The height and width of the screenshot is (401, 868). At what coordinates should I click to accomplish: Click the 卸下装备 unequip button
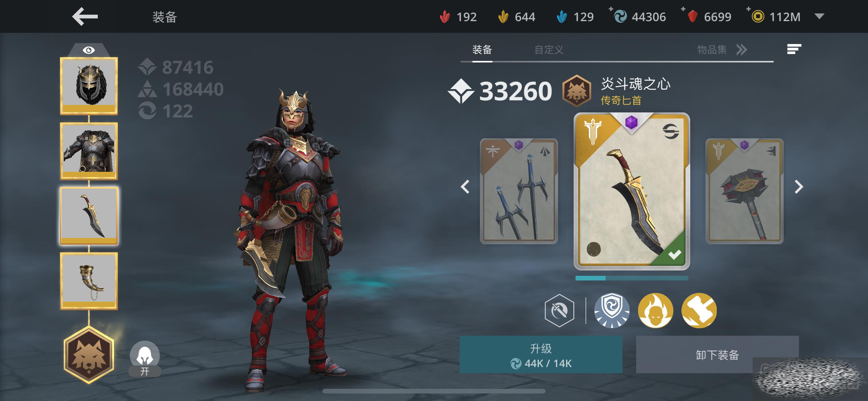717,354
